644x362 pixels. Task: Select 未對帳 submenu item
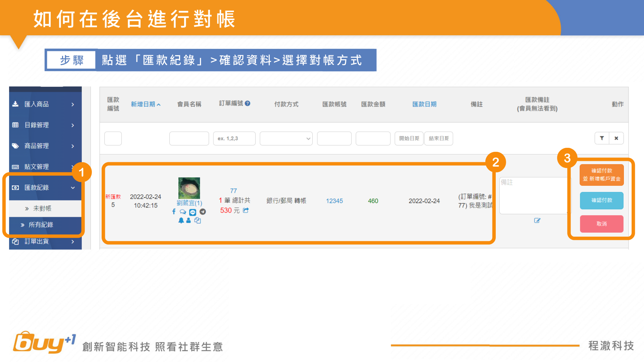coord(42,208)
